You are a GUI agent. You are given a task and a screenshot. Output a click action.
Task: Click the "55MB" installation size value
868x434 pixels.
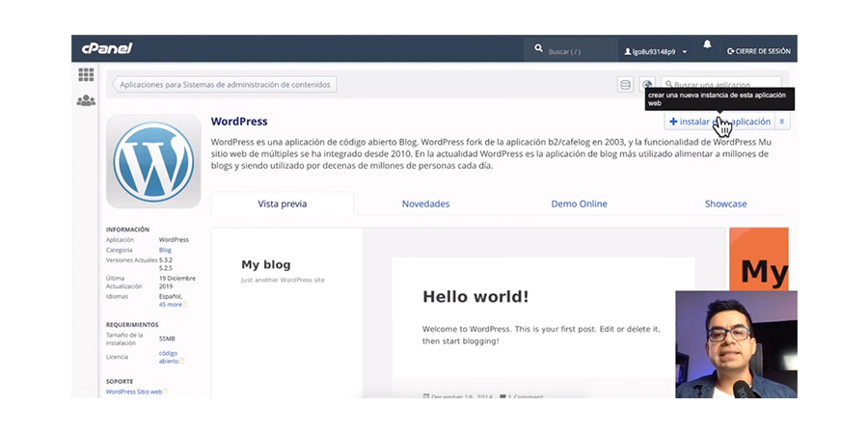coord(167,339)
